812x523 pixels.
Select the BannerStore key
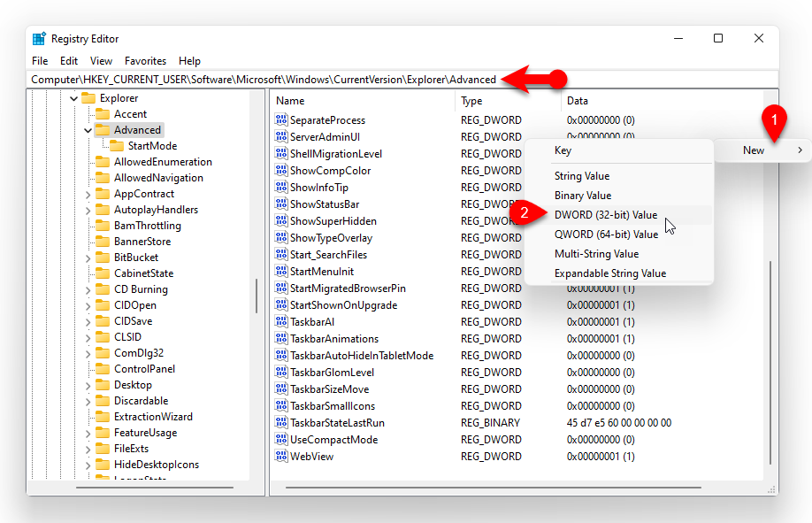click(x=142, y=242)
